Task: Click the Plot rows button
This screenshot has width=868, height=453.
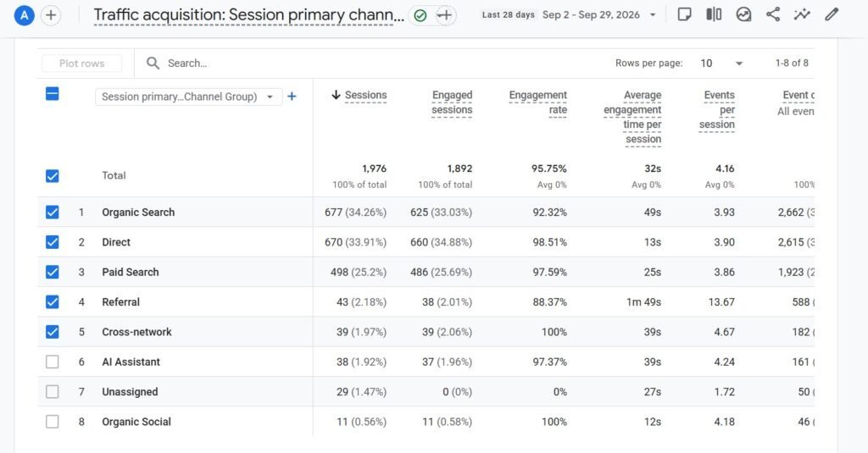Action: pyautogui.click(x=82, y=63)
